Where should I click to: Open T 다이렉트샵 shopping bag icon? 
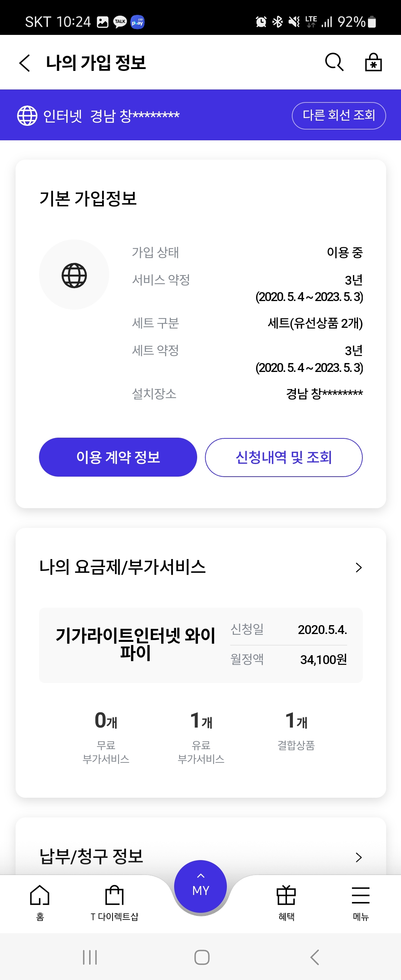pos(114,902)
